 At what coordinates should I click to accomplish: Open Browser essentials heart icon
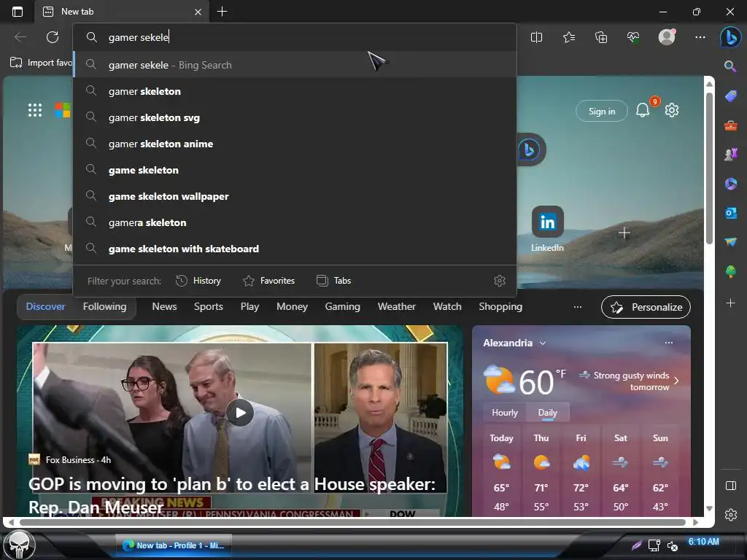[633, 37]
